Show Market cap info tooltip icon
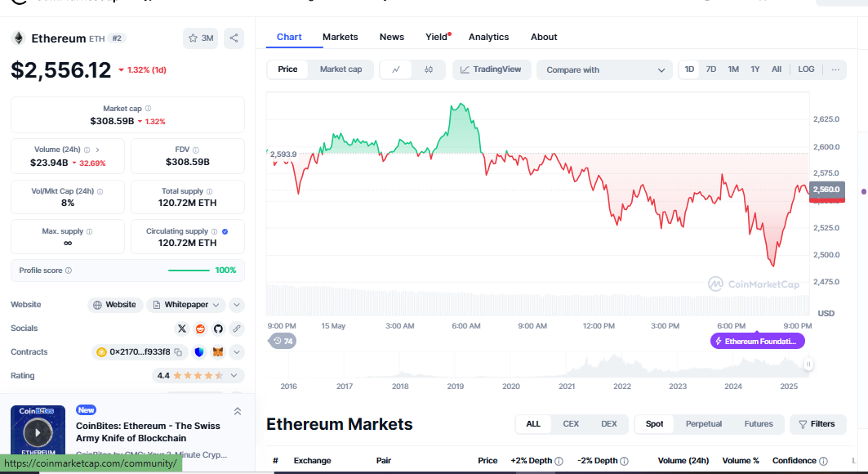868x474 pixels. point(148,109)
